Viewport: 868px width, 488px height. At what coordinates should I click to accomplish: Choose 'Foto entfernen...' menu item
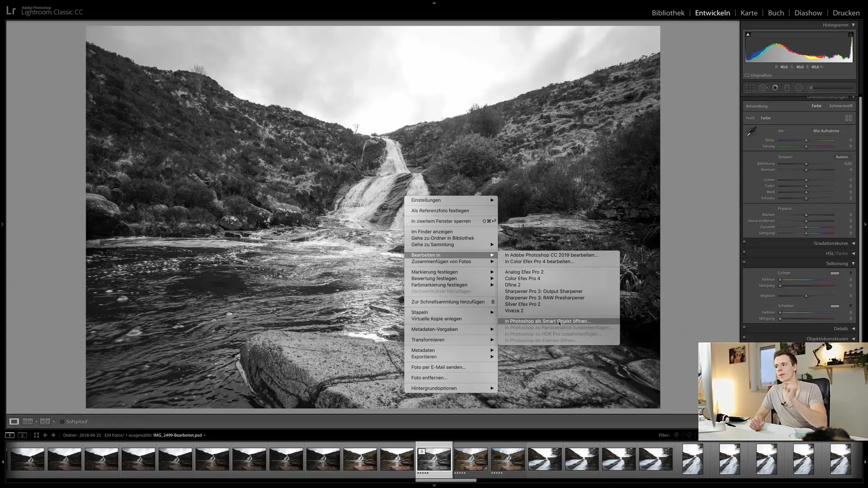click(x=451, y=378)
